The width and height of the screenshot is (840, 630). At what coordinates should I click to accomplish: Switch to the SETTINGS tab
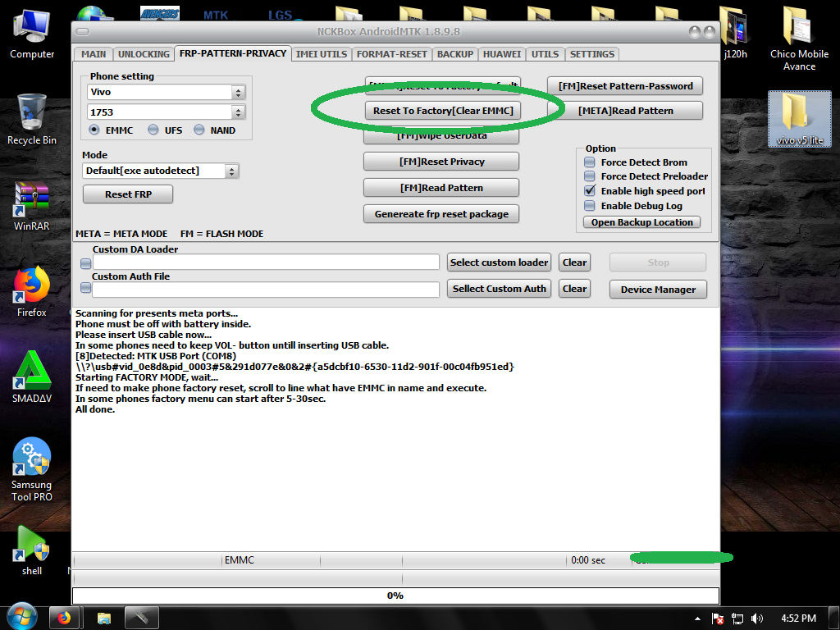tap(592, 54)
